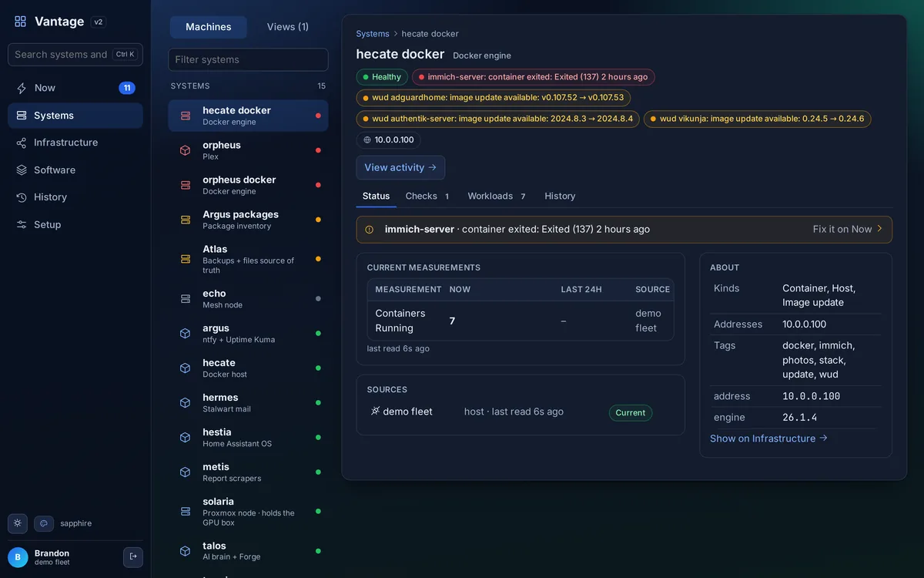Image resolution: width=924 pixels, height=578 pixels.
Task: Click the Search systems field
Action: [75, 55]
